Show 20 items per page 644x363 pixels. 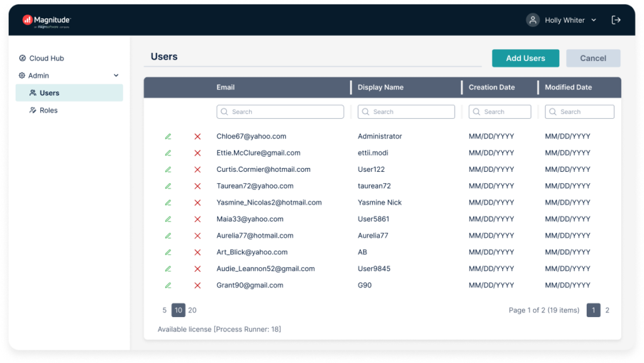pyautogui.click(x=192, y=310)
